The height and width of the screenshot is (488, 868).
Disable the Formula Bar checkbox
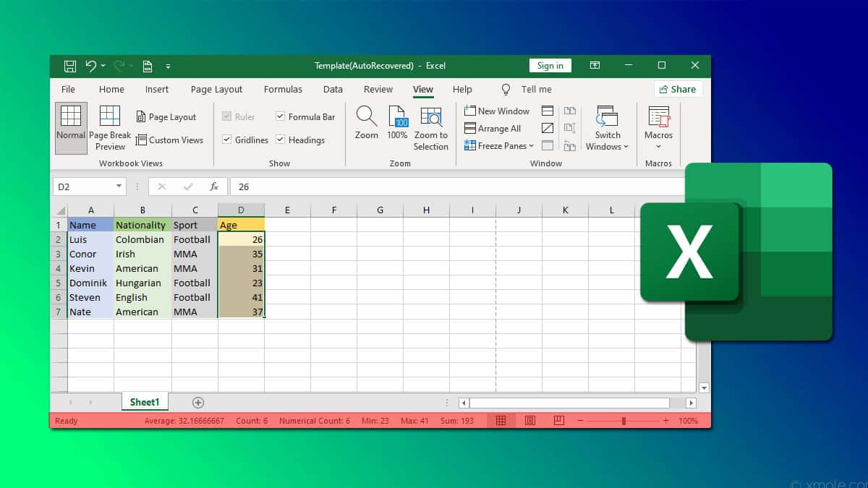click(280, 116)
